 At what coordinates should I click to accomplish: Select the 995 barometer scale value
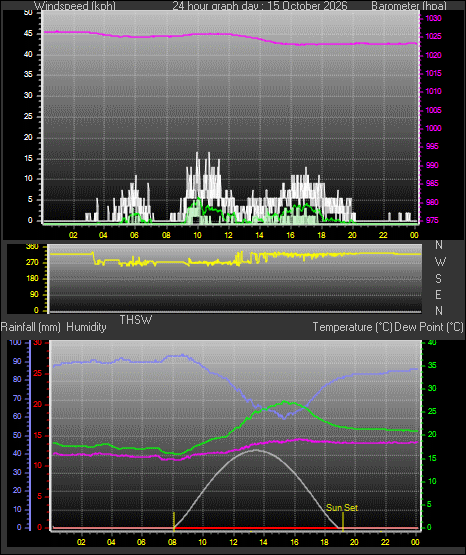click(x=432, y=146)
